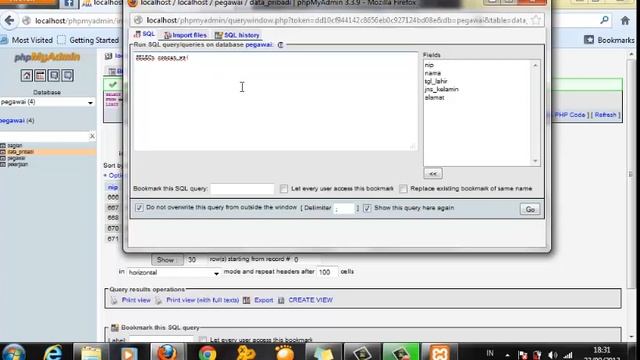Click the Refresh link in main window
640x360 pixels.
(x=605, y=115)
